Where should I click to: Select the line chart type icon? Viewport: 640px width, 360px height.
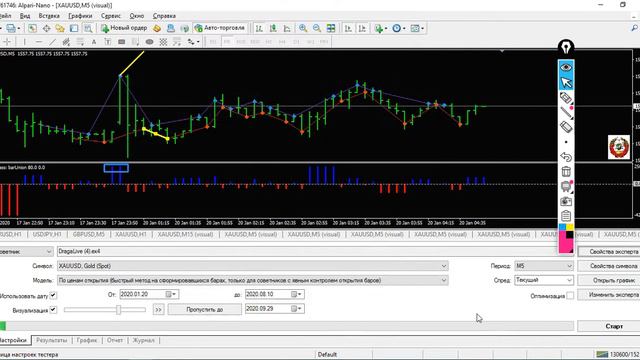(287, 28)
